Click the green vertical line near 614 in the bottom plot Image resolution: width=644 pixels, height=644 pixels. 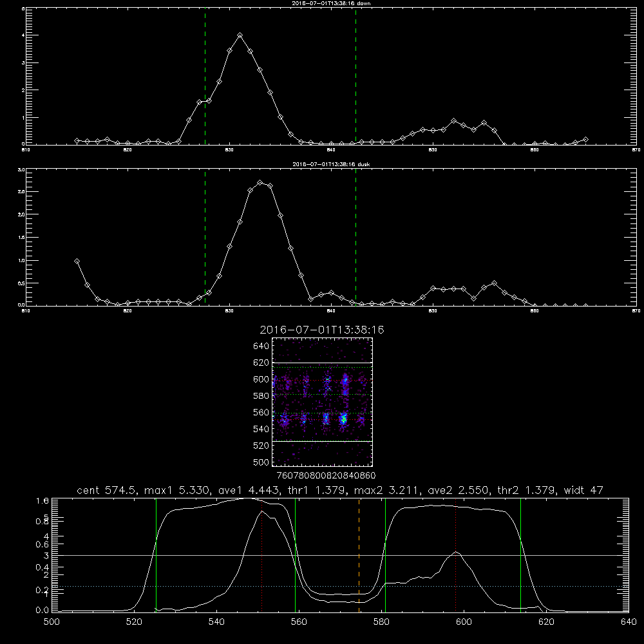[x=520, y=555]
